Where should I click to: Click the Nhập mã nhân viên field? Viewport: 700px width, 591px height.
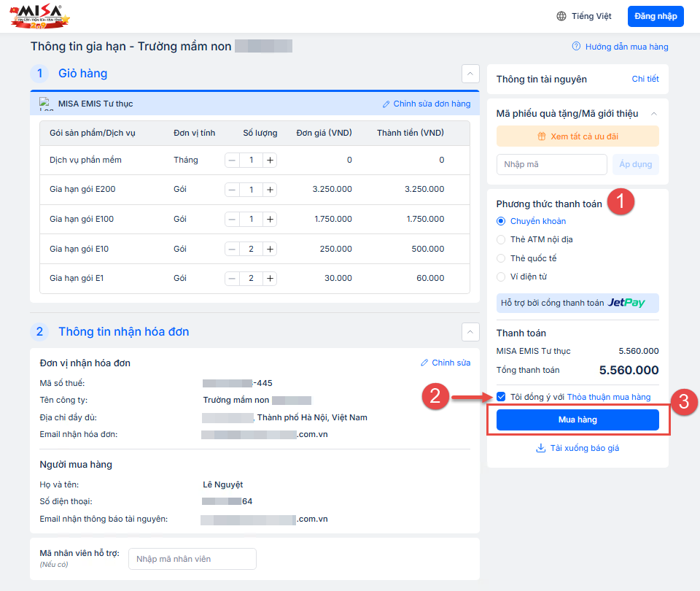(192, 559)
